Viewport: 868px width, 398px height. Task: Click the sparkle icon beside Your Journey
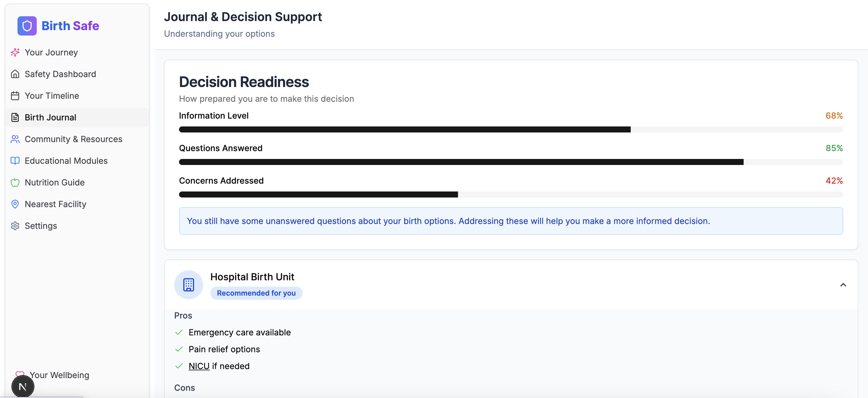pos(15,52)
